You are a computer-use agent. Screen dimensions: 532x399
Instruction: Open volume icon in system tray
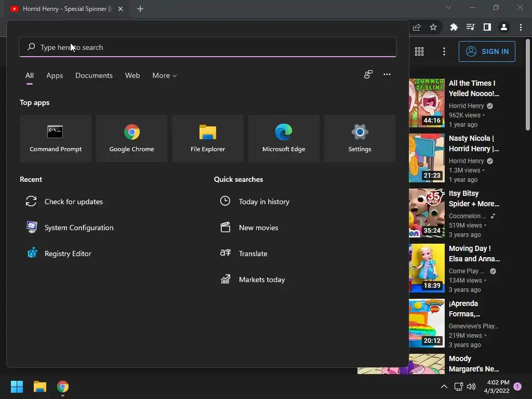pyautogui.click(x=471, y=387)
